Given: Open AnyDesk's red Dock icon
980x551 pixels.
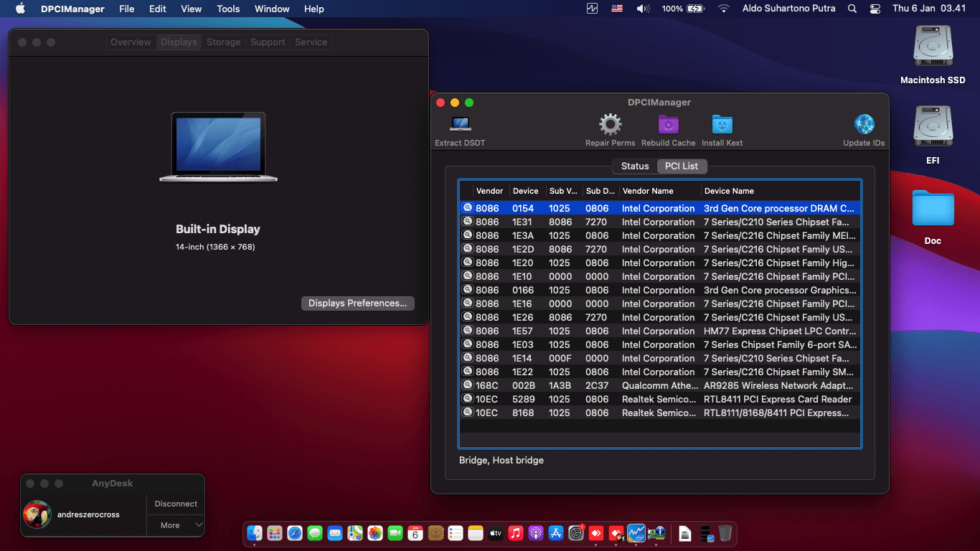Looking at the screenshot, I should [x=595, y=534].
